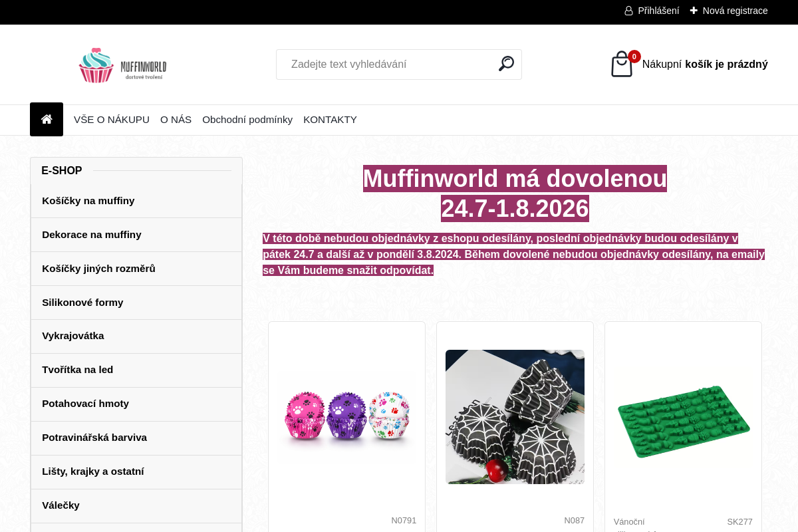Click the user icon beside Přihlášení
798x532 pixels.
pos(628,11)
